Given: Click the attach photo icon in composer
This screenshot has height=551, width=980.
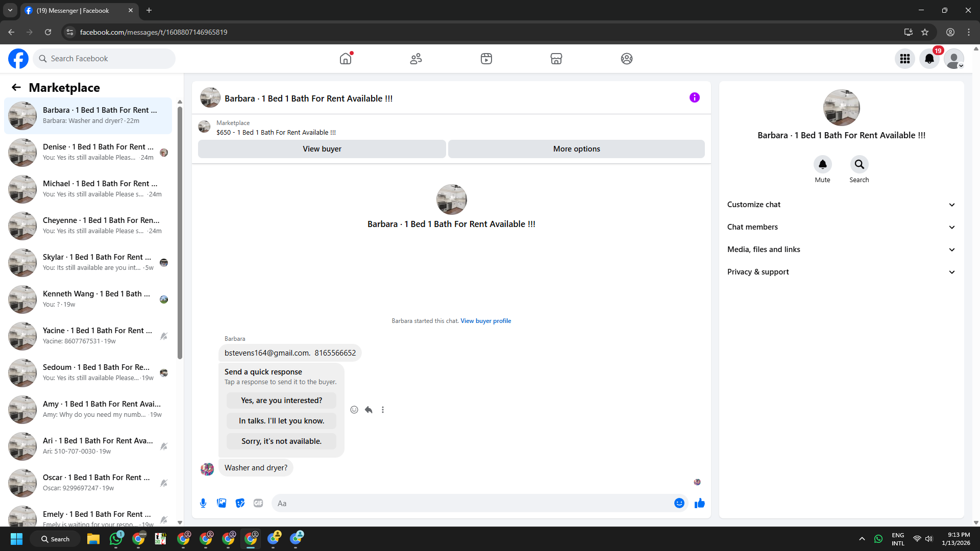Looking at the screenshot, I should coord(222,503).
